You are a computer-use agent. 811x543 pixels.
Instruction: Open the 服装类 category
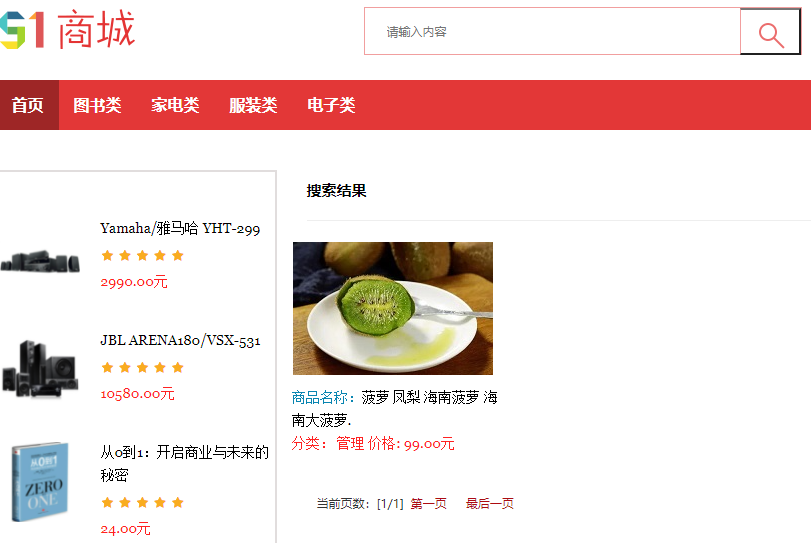(253, 105)
